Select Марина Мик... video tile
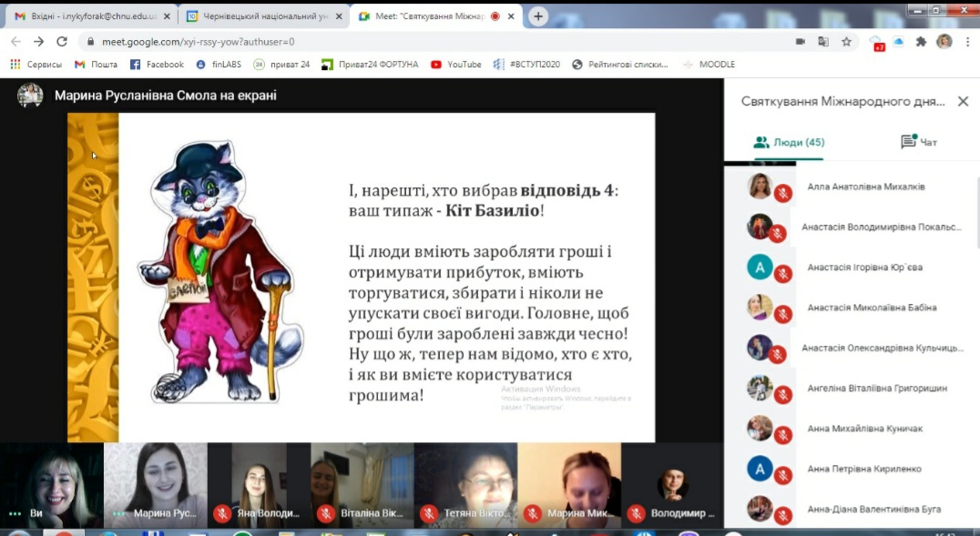The width and height of the screenshot is (980, 536). point(569,485)
